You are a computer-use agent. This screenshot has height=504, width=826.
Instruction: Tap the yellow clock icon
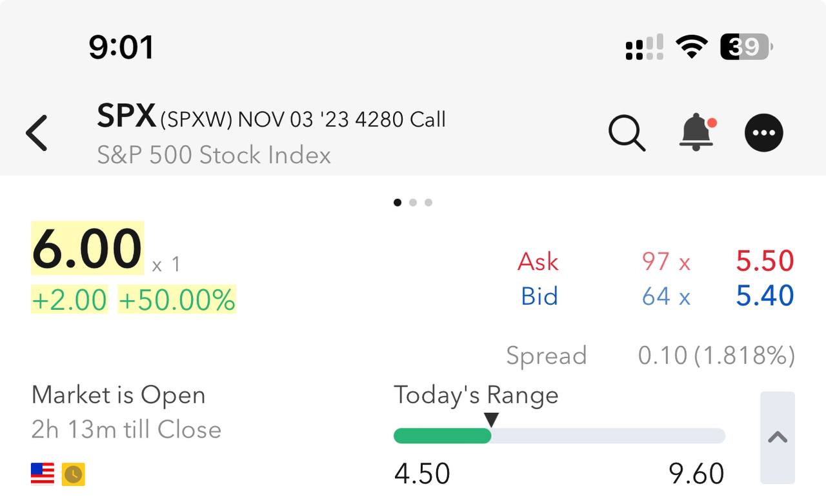pyautogui.click(x=74, y=474)
